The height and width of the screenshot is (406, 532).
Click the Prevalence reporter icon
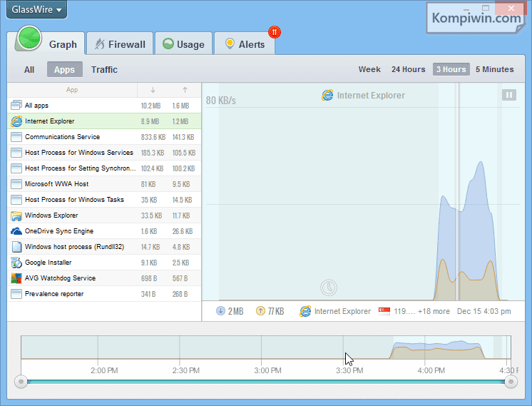tap(16, 294)
